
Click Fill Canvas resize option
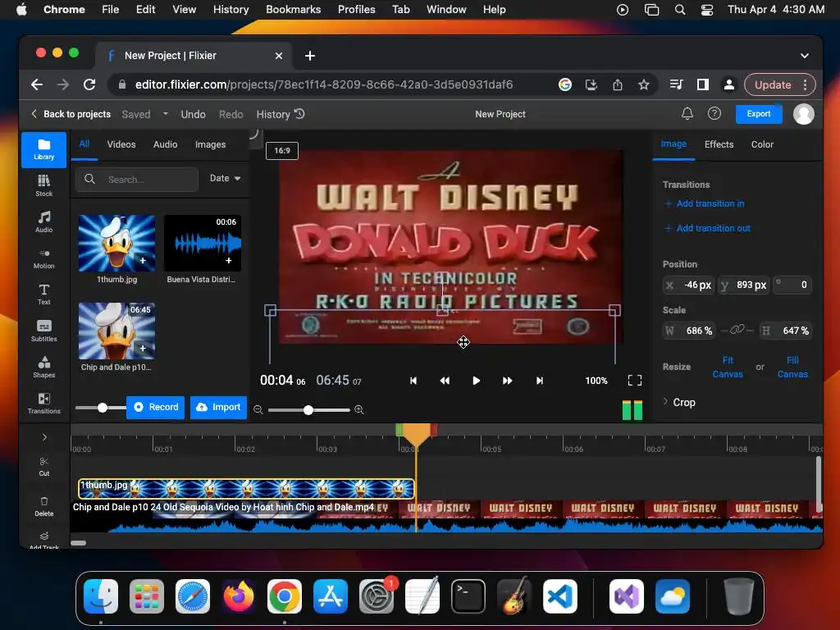coord(792,367)
